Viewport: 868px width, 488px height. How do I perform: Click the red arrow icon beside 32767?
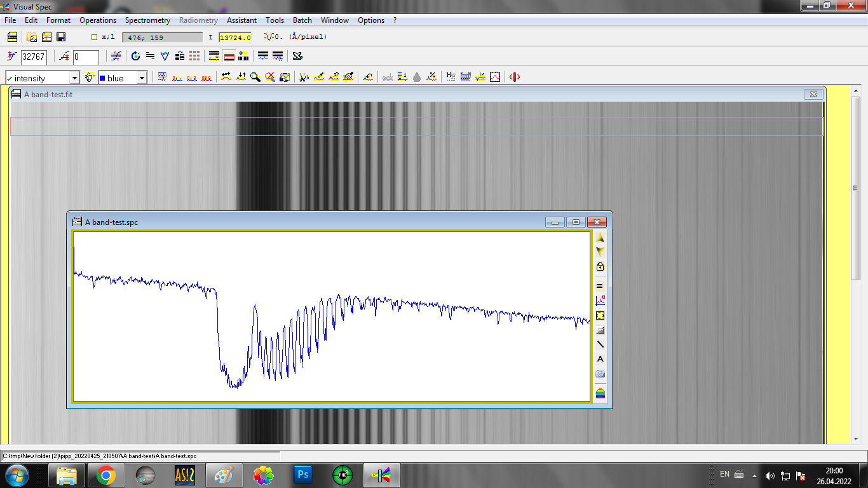coord(12,57)
